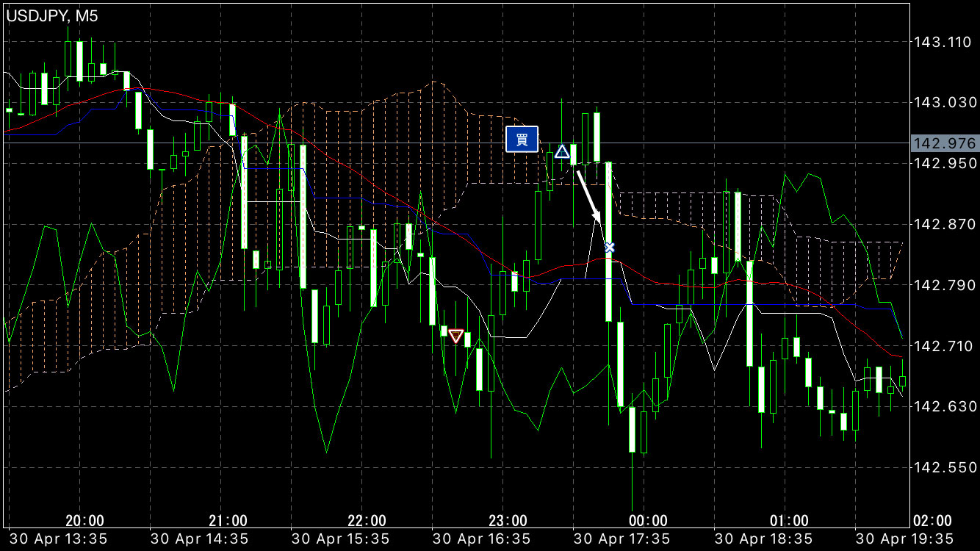Image resolution: width=980 pixels, height=551 pixels.
Task: Click the 142.550 price axis label
Action: click(943, 467)
